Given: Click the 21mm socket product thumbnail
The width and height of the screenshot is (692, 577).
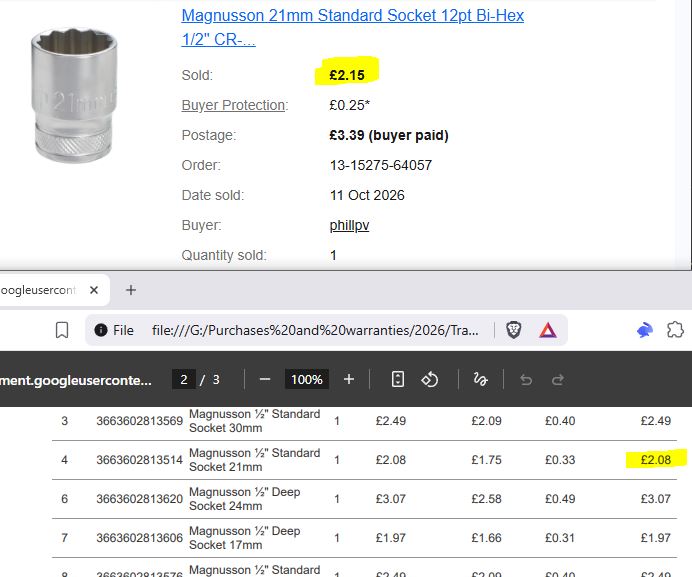Looking at the screenshot, I should coord(74,95).
